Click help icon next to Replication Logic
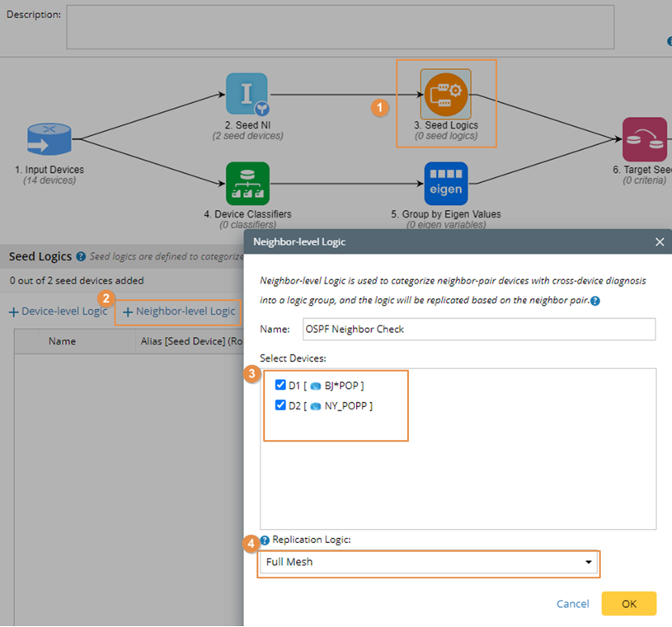This screenshot has width=672, height=627. click(x=265, y=540)
